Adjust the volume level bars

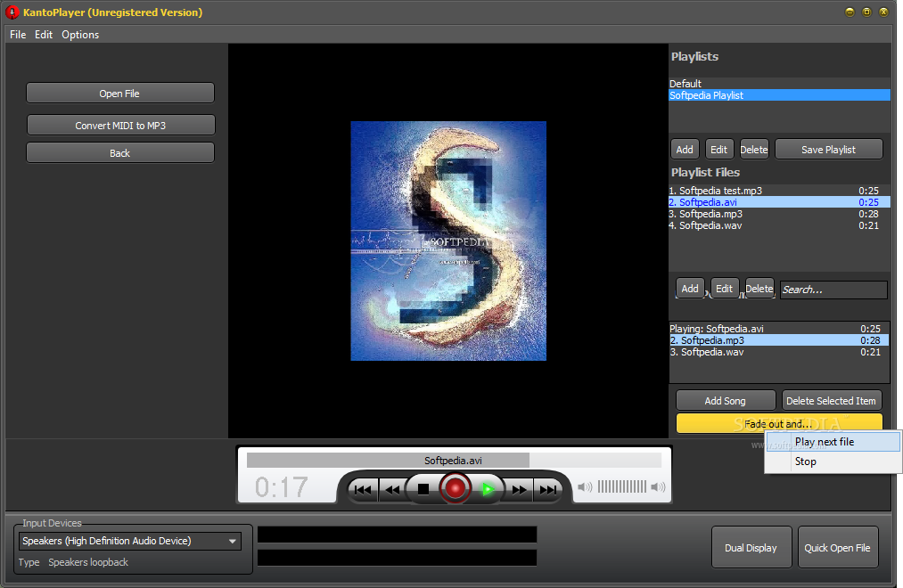[622, 486]
